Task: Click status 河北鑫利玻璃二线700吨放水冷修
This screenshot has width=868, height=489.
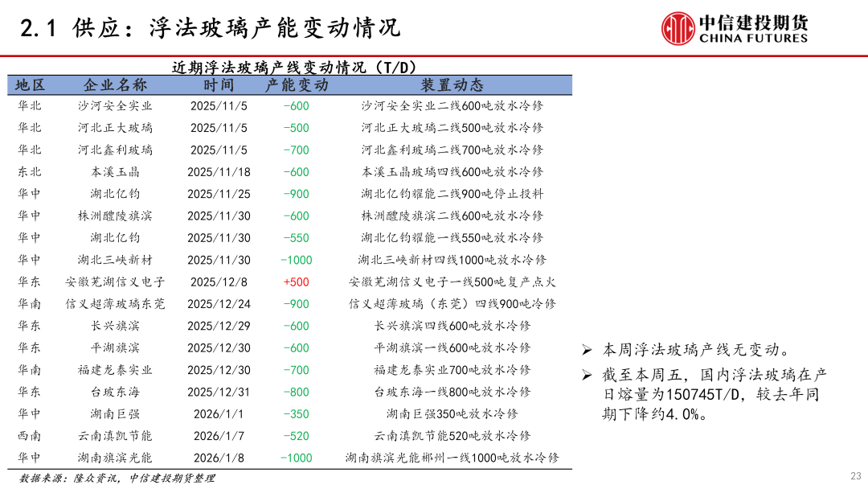Action: point(452,150)
